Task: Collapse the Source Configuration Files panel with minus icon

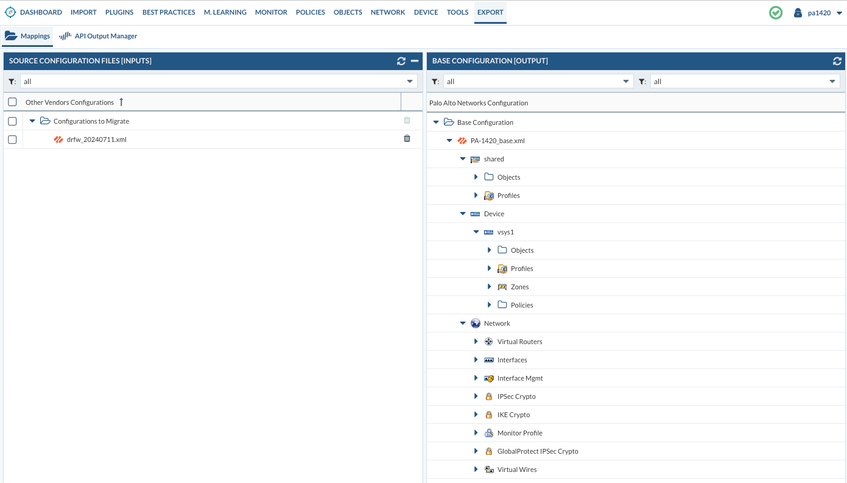Action: 414,61
